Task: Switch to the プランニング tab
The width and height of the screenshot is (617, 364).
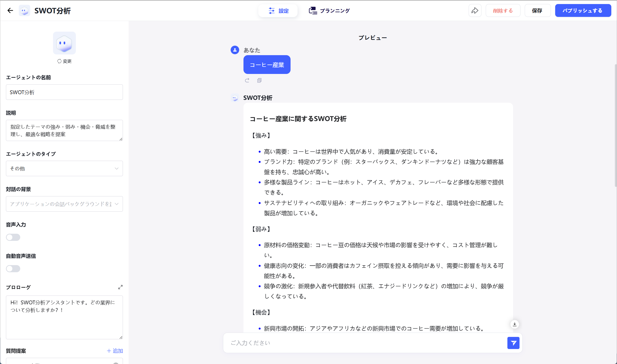Action: [x=329, y=11]
